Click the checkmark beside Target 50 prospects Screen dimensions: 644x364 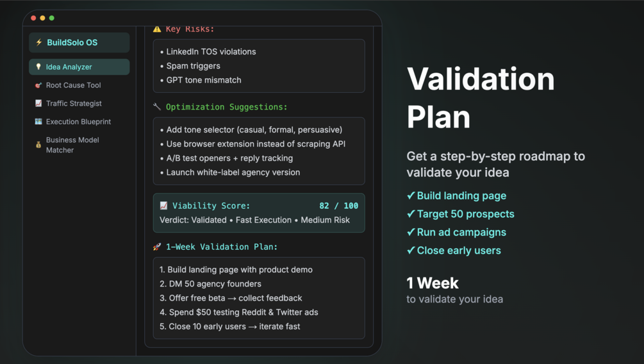411,213
